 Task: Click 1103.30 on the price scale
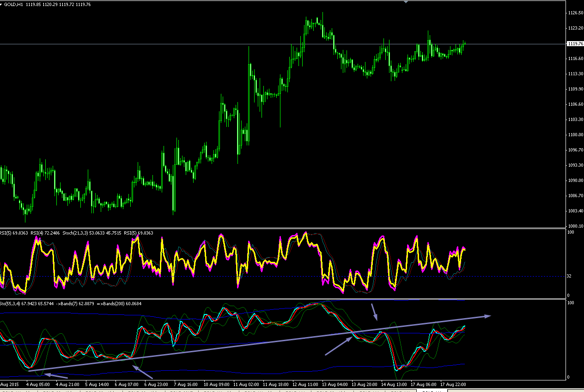pyautogui.click(x=575, y=120)
